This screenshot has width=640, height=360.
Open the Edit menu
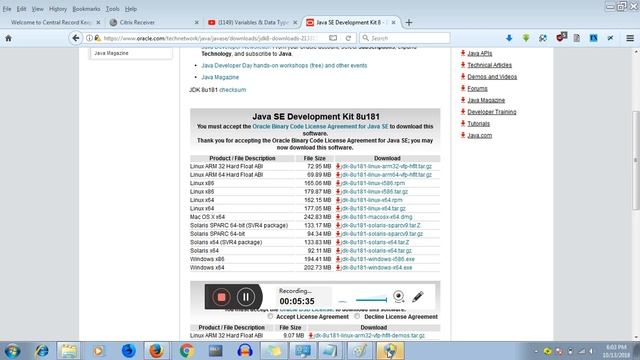click(21, 9)
